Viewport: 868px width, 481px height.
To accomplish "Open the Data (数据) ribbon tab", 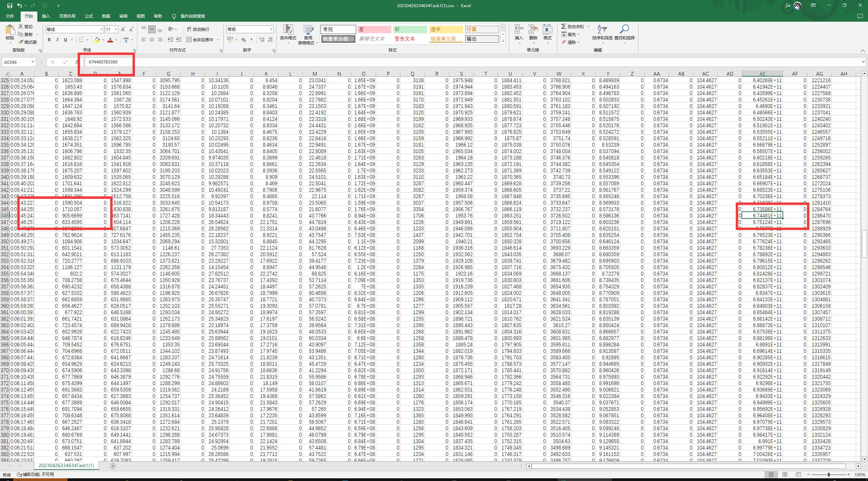I will (x=106, y=16).
